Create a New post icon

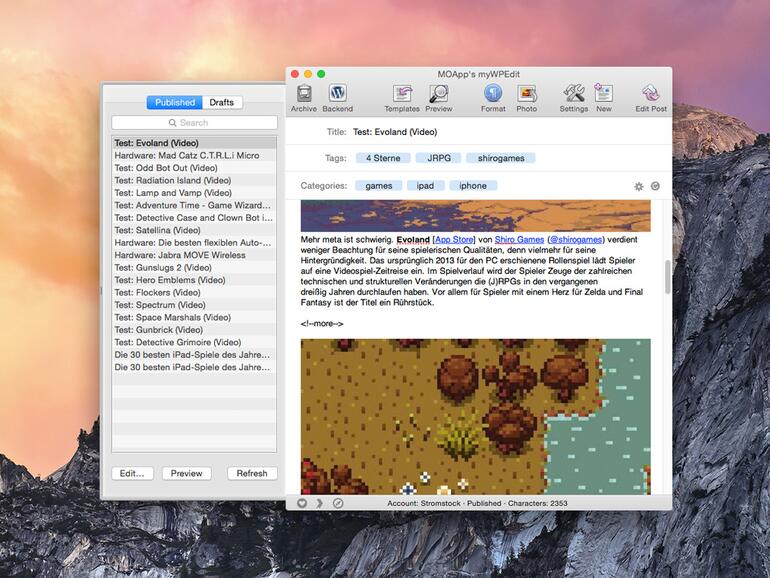tap(604, 93)
